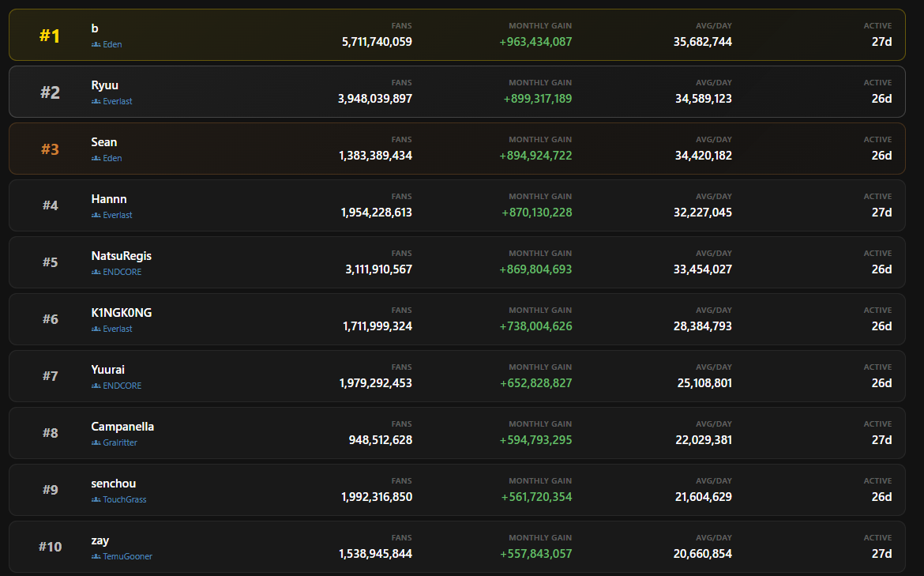The image size is (924, 576).
Task: Click monthly gain +869,804,693
Action: 535,269
